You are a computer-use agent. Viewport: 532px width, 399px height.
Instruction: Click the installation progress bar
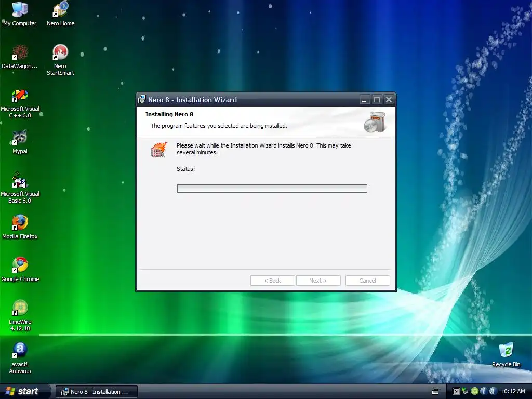(x=272, y=188)
